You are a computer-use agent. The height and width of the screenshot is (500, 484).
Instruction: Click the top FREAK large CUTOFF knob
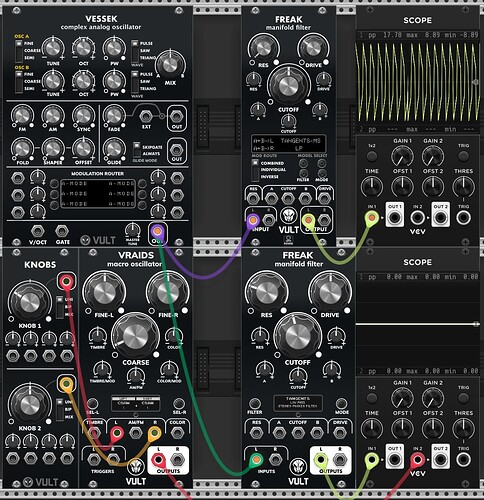[x=289, y=85]
